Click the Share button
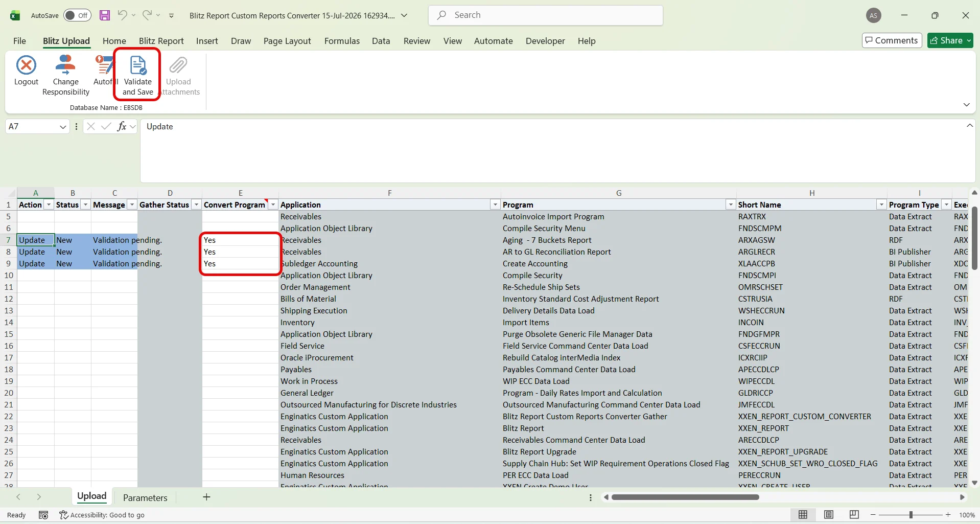 pyautogui.click(x=950, y=40)
